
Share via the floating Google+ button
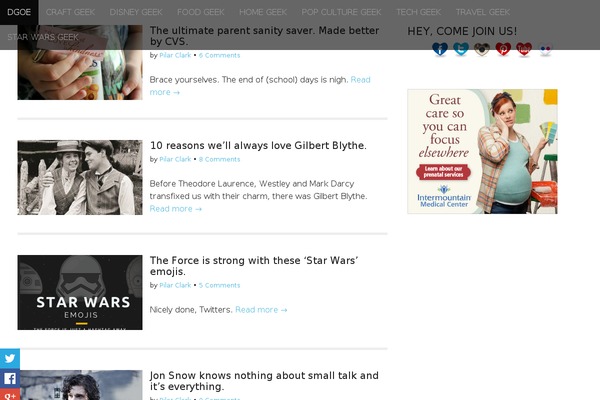(10, 395)
